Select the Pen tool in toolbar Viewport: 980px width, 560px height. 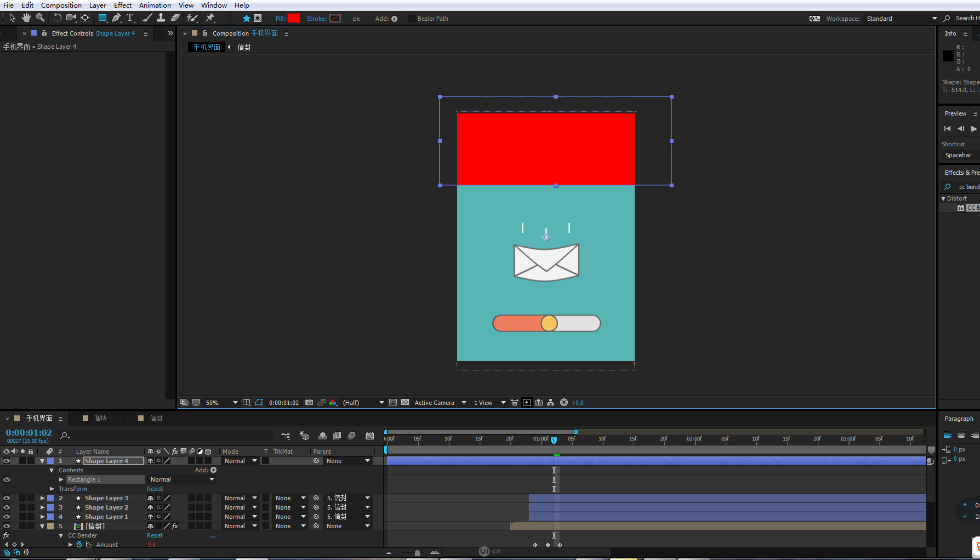pyautogui.click(x=116, y=18)
